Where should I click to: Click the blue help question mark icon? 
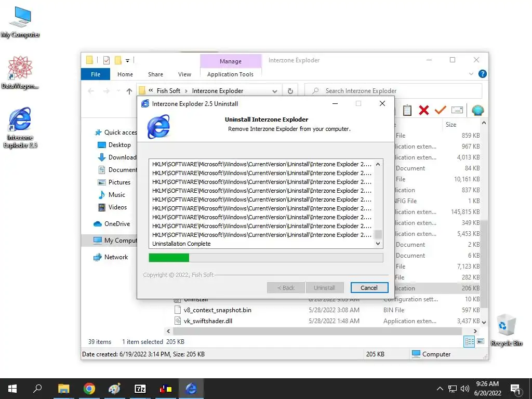click(482, 74)
